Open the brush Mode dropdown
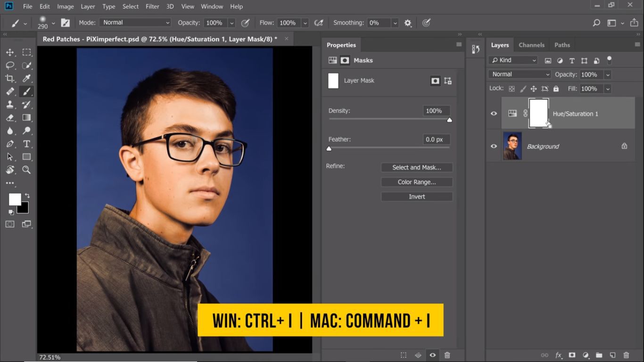 click(x=135, y=23)
